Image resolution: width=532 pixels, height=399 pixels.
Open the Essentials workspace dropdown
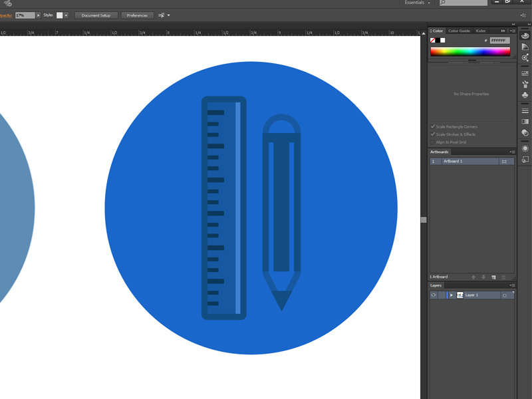pyautogui.click(x=419, y=3)
